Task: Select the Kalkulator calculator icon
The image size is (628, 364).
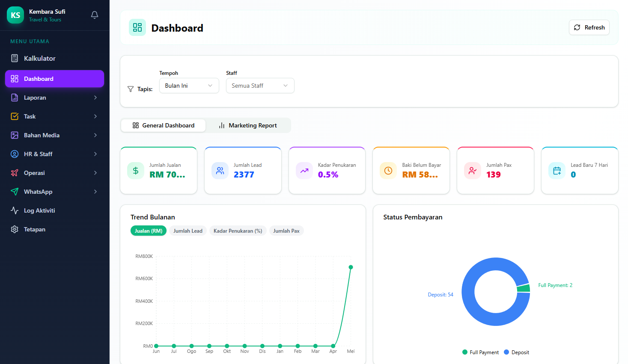Action: click(x=15, y=58)
